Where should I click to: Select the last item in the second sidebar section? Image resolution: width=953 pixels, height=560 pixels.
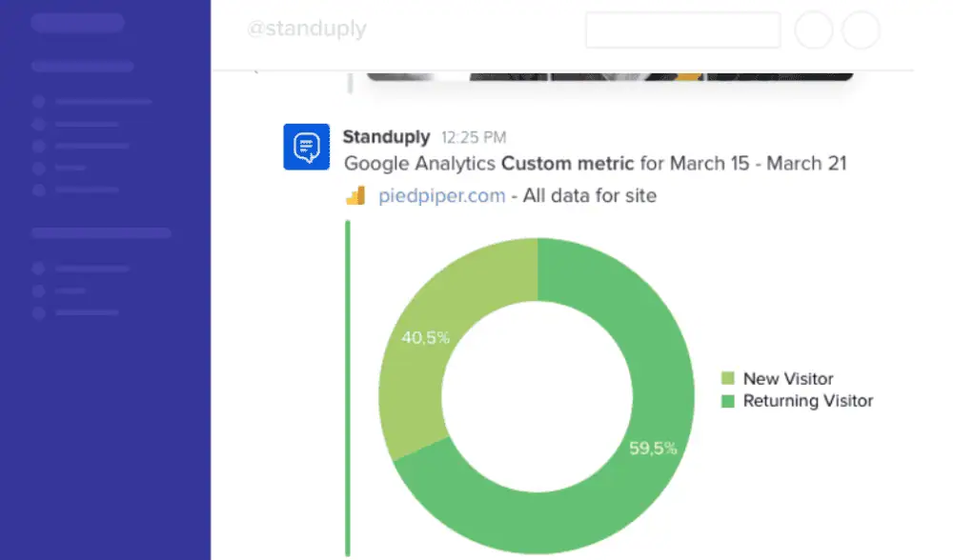coord(87,312)
